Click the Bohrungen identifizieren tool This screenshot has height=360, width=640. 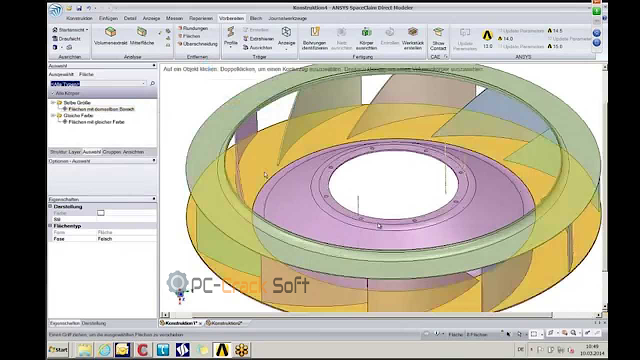[x=315, y=38]
